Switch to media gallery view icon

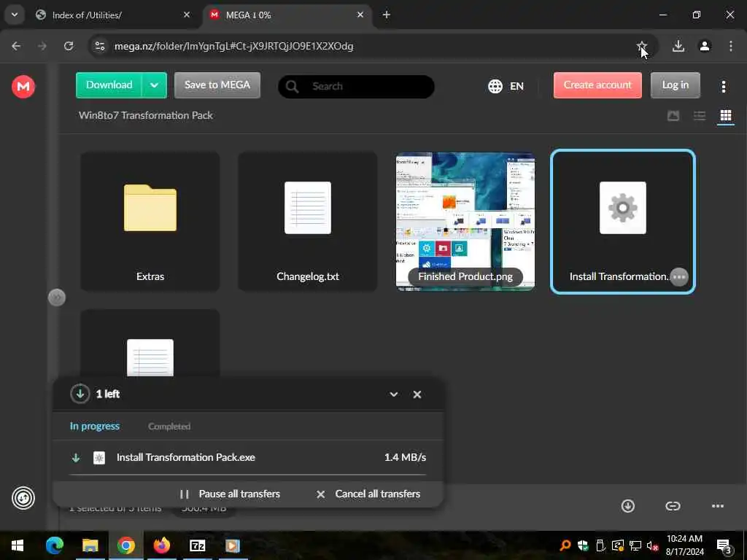coord(673,115)
